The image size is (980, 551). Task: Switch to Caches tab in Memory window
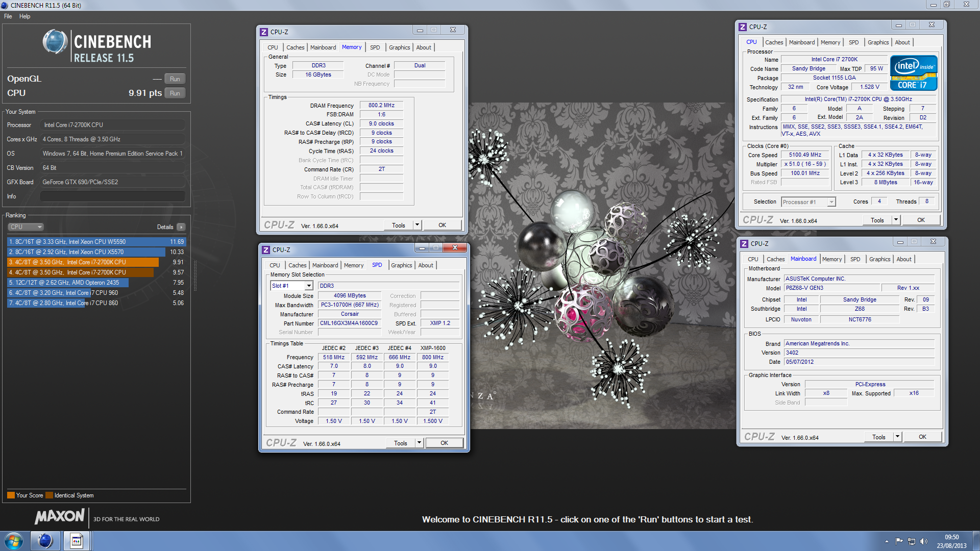295,47
